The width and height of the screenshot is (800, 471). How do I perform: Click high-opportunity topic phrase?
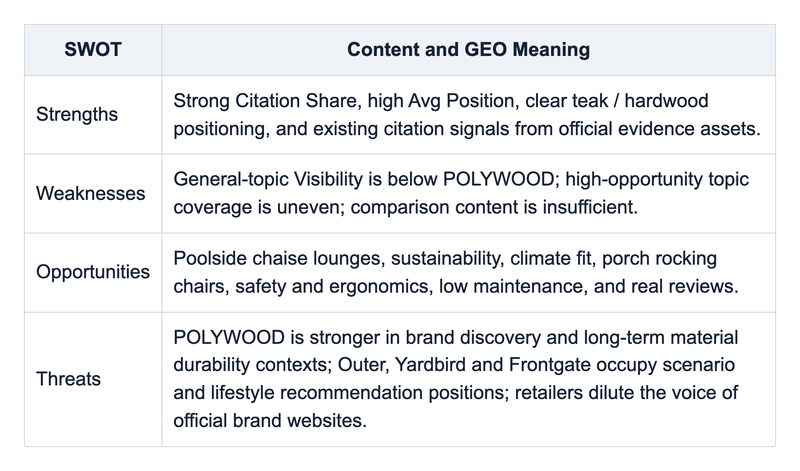pyautogui.click(x=657, y=179)
